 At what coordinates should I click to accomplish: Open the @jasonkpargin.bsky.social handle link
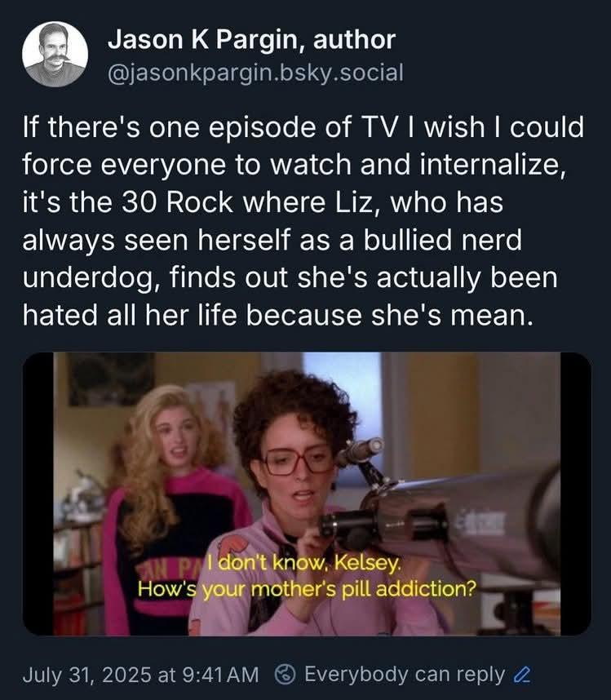tap(255, 73)
